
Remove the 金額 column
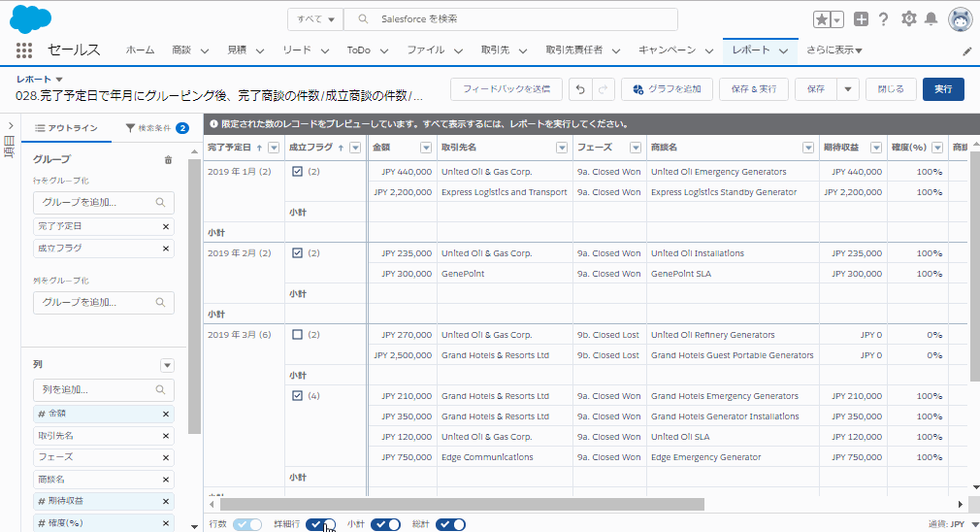166,414
